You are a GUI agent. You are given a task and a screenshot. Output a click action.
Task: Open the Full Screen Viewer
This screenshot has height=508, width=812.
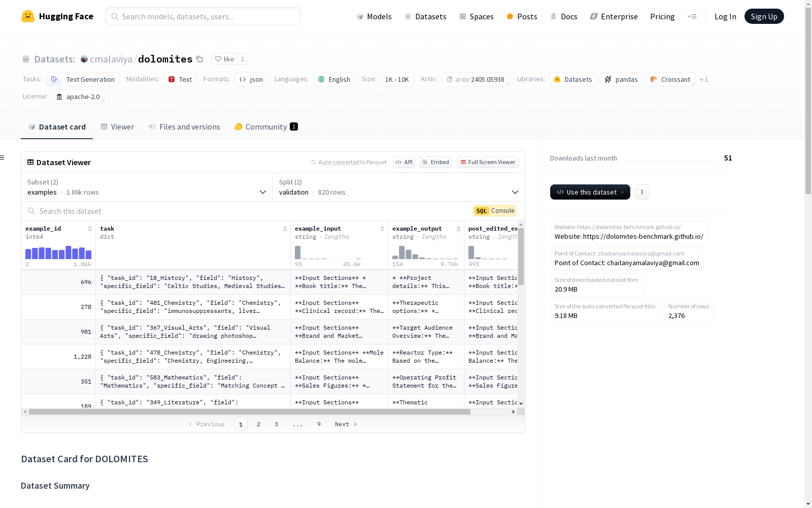coord(488,162)
